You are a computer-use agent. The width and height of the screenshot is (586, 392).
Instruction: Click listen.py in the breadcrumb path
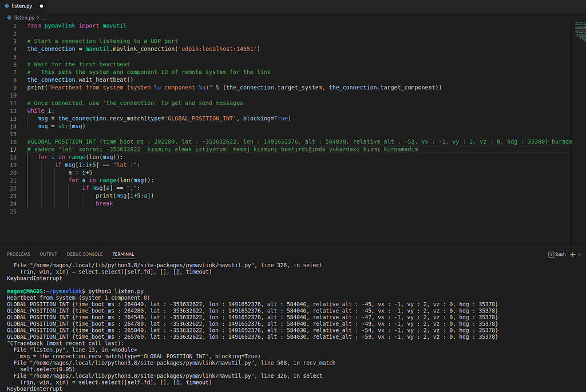coord(23,18)
